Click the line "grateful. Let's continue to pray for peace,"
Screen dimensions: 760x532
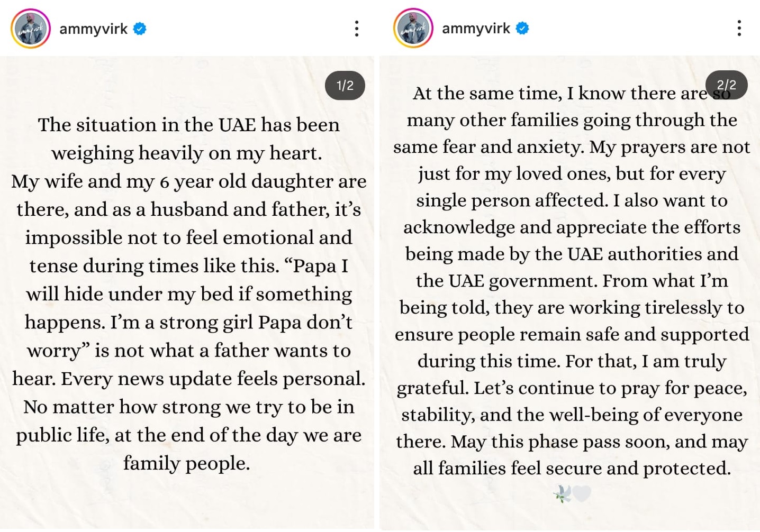(572, 388)
